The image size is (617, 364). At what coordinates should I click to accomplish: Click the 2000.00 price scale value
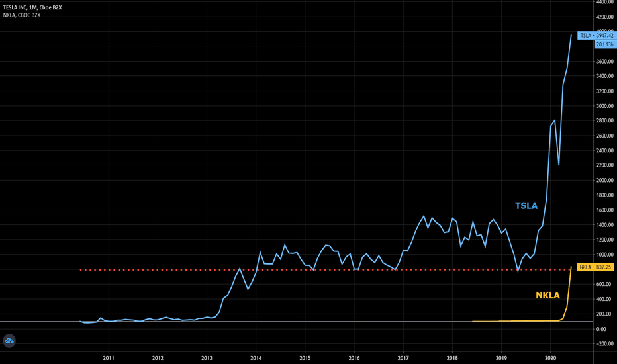pos(605,180)
